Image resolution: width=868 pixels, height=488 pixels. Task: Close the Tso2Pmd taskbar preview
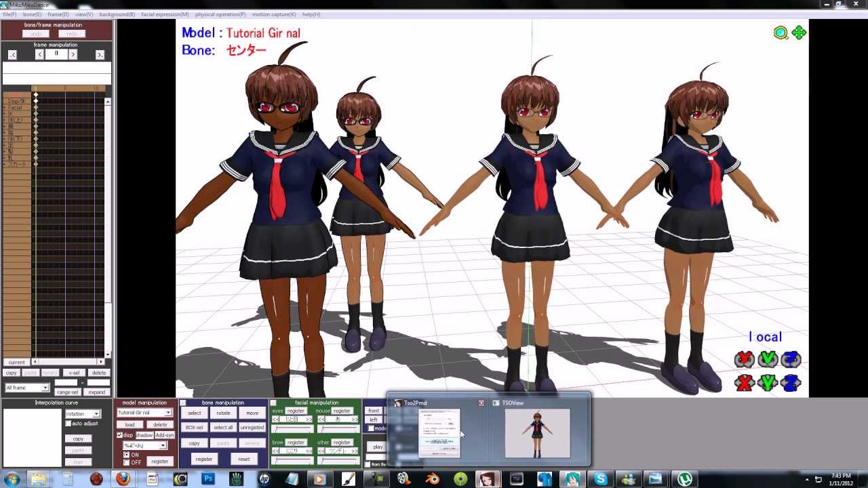[x=481, y=403]
